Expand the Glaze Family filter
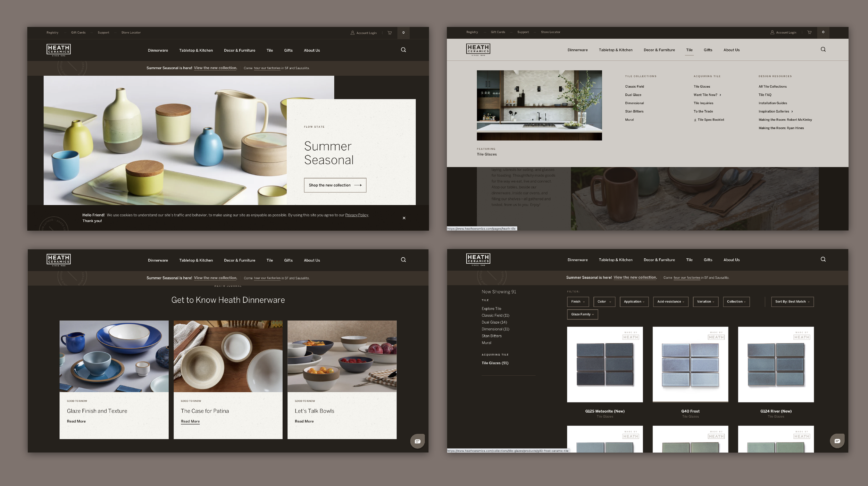 pyautogui.click(x=582, y=314)
